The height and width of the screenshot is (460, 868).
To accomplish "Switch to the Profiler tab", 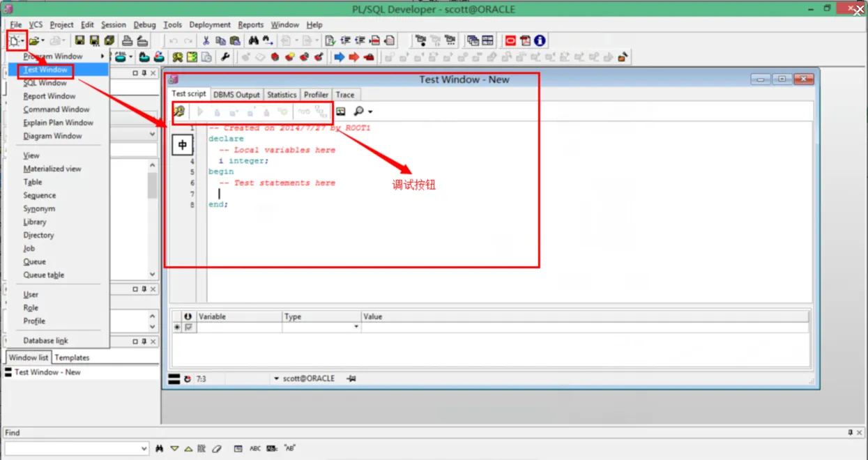I will click(x=316, y=94).
